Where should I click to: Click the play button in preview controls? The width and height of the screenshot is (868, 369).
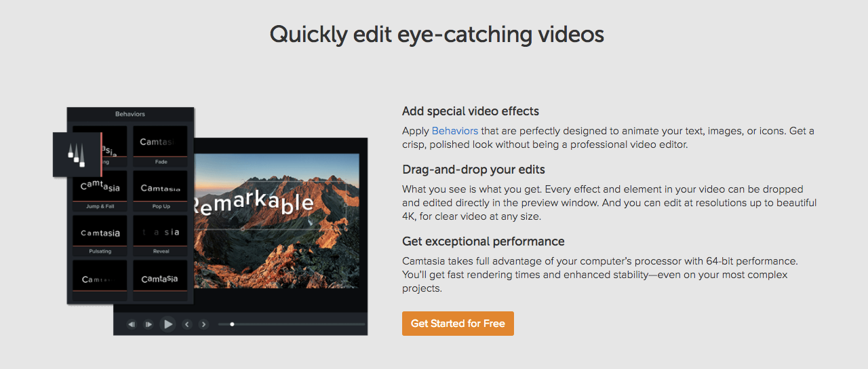pos(167,324)
